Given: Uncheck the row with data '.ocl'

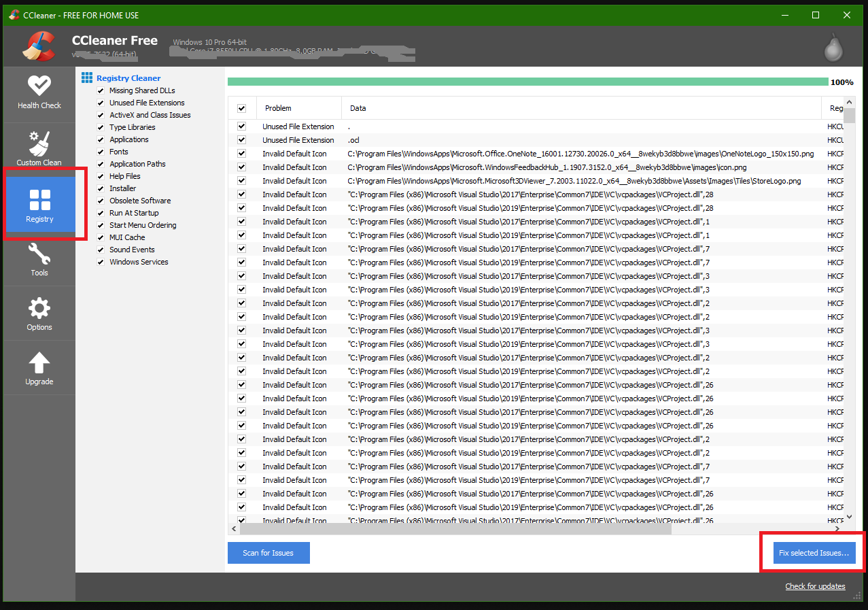Looking at the screenshot, I should [241, 140].
